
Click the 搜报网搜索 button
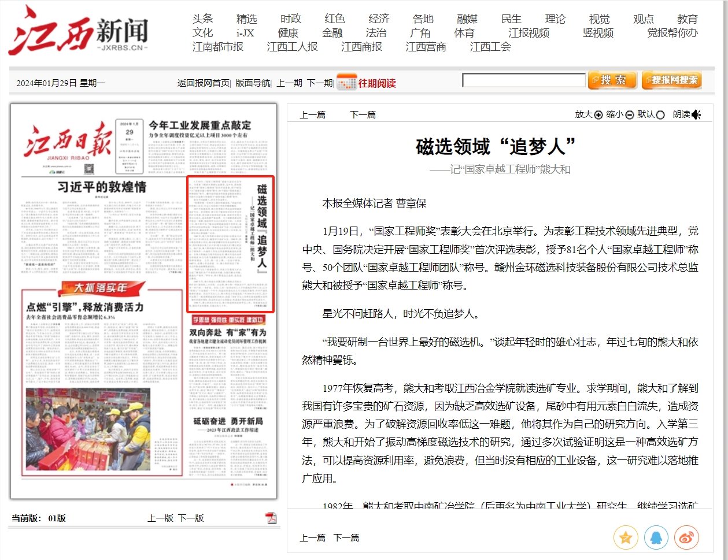click(671, 80)
